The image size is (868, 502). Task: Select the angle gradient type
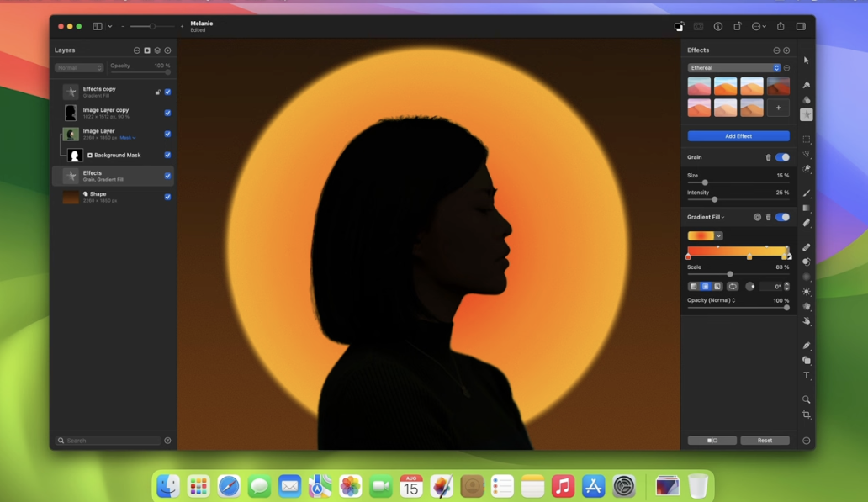717,287
